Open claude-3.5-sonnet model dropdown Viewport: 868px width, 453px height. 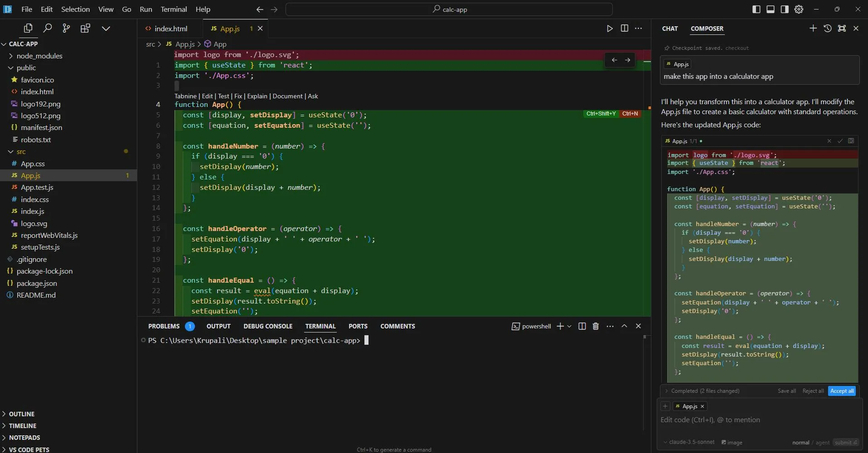click(x=689, y=442)
